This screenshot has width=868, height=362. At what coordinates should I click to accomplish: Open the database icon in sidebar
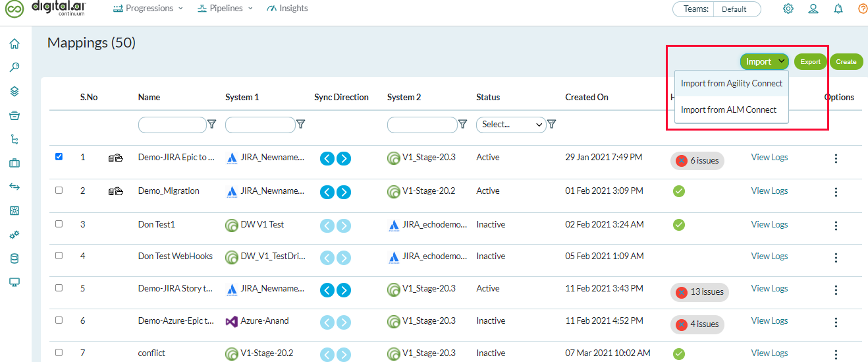[14, 258]
